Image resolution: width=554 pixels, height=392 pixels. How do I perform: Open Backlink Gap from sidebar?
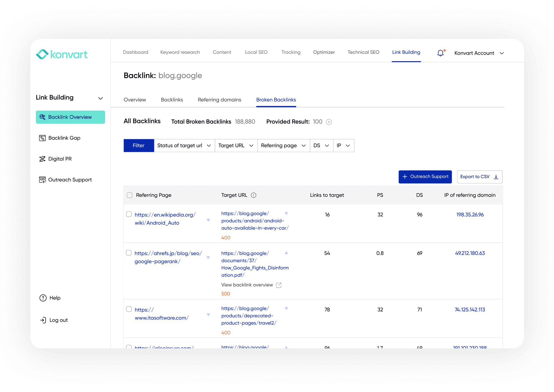tap(64, 138)
